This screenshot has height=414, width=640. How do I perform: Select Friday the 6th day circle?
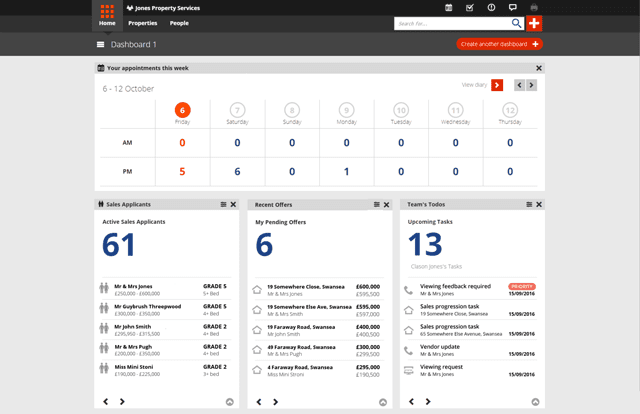tap(182, 111)
